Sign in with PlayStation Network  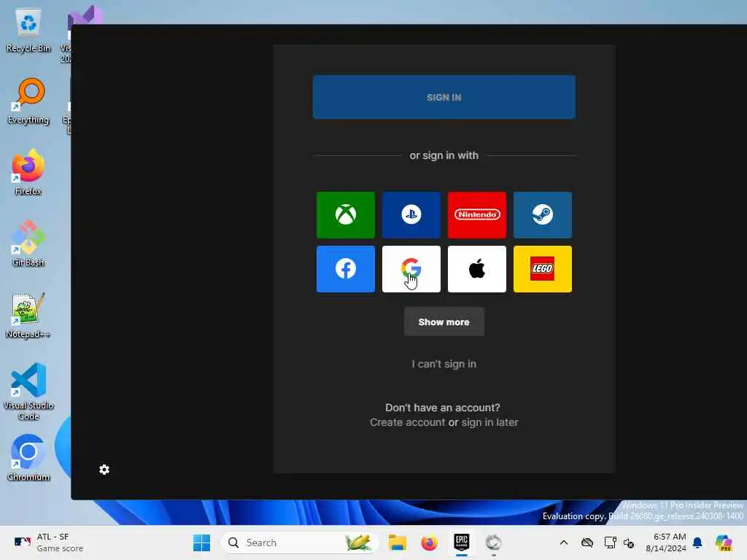point(411,215)
